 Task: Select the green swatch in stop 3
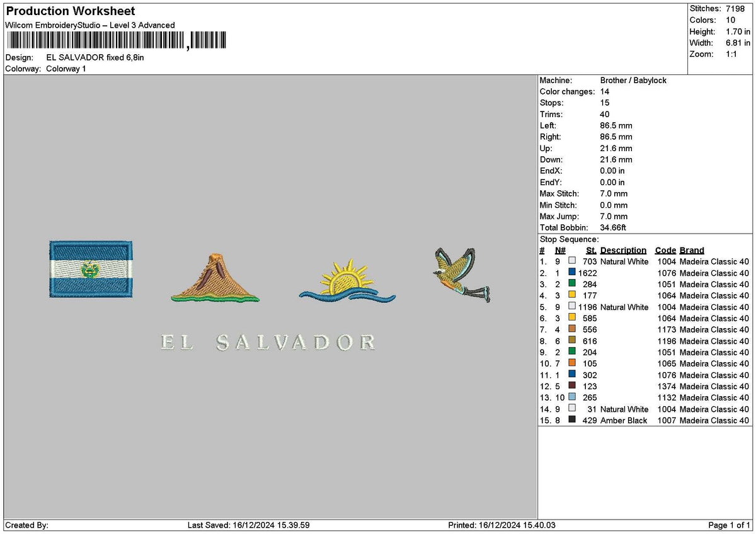click(x=572, y=284)
